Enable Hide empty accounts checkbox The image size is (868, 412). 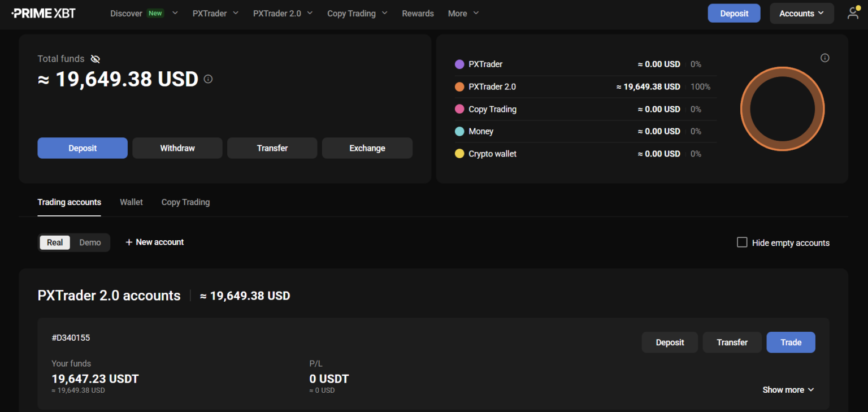[x=742, y=242]
